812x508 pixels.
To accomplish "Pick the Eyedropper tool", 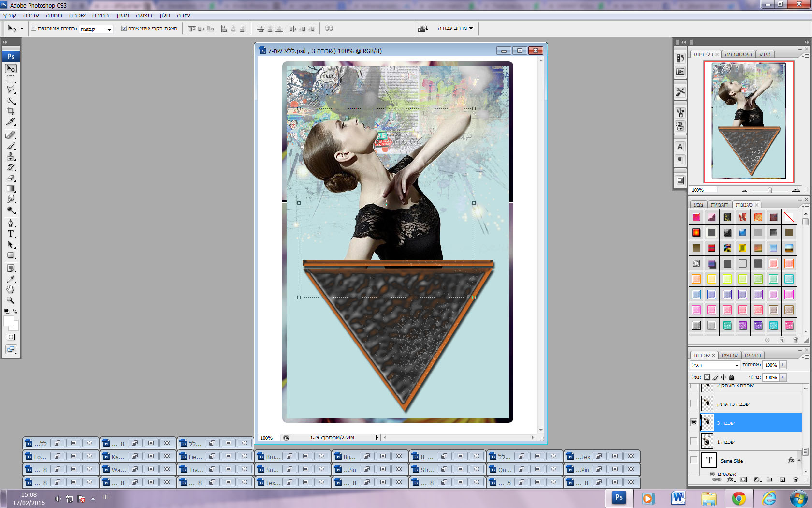I will pos(11,279).
